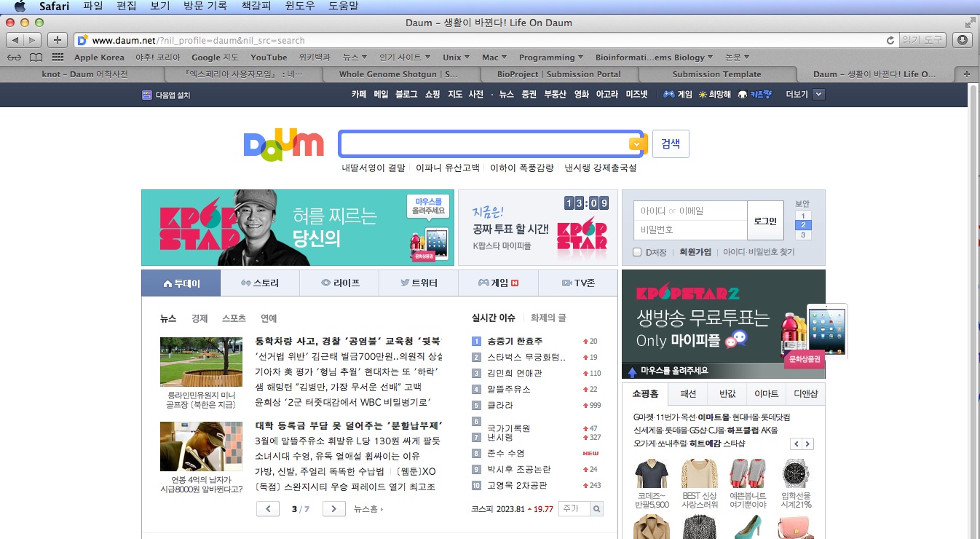
Task: Select security level 1
Action: [802, 216]
